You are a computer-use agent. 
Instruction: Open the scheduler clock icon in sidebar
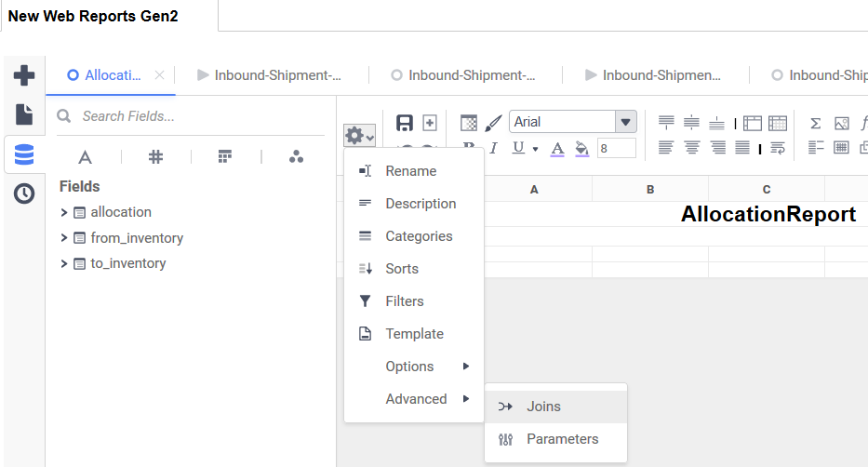pos(24,193)
